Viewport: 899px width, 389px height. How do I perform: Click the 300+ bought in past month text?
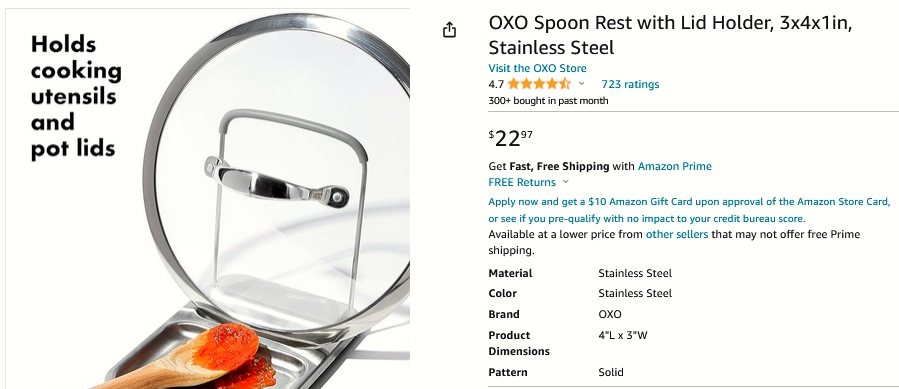[548, 101]
